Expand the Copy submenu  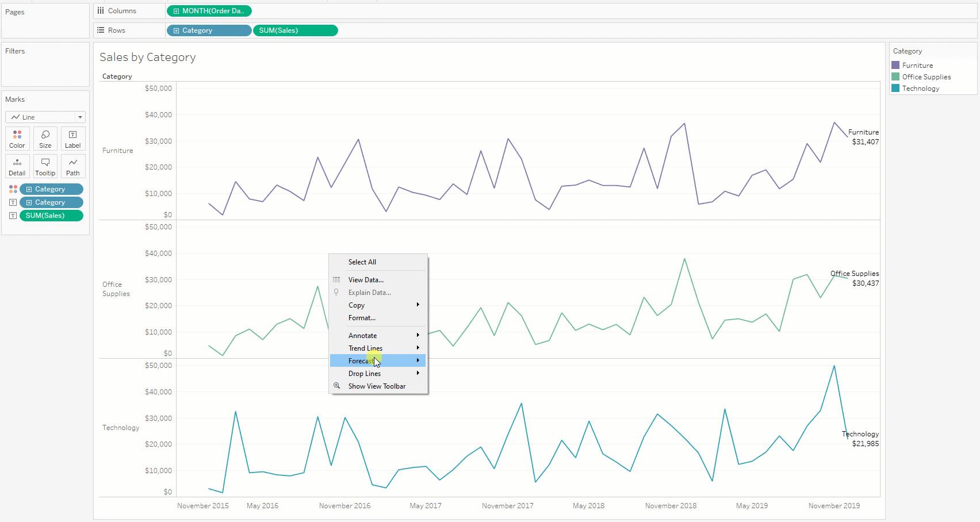378,305
